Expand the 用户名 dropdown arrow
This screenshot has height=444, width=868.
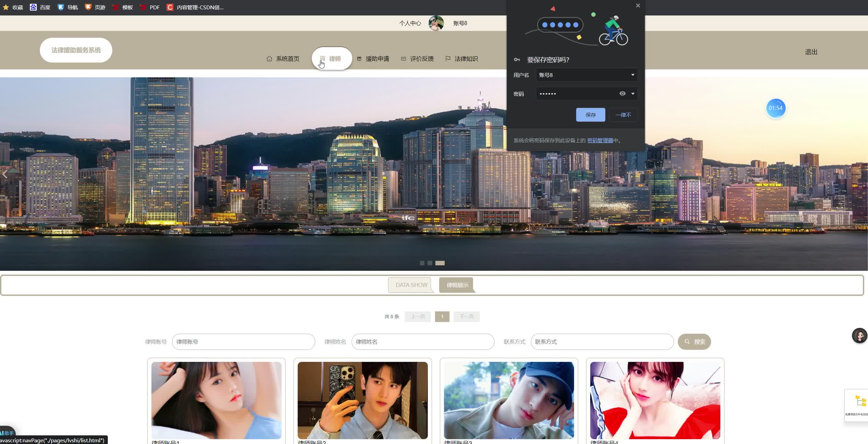point(632,75)
